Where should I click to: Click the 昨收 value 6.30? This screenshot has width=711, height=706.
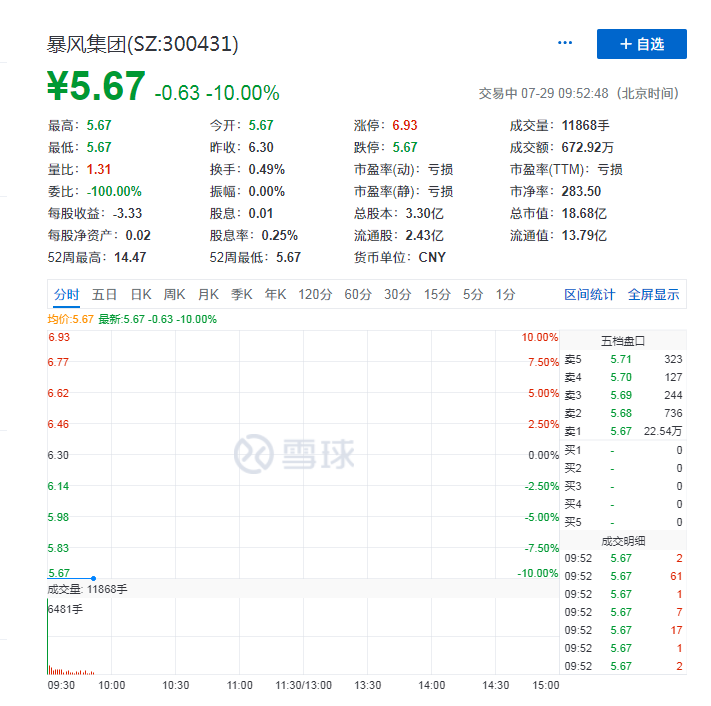tap(261, 147)
